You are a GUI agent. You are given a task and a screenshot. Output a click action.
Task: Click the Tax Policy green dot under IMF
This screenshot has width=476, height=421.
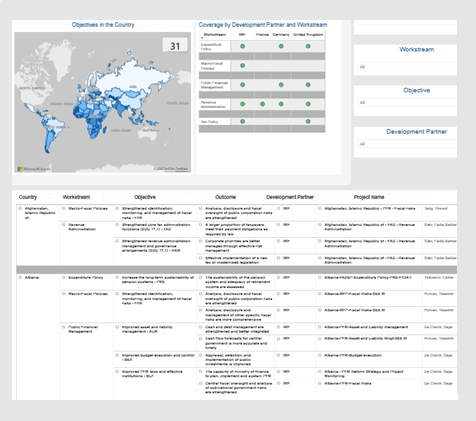click(242, 121)
